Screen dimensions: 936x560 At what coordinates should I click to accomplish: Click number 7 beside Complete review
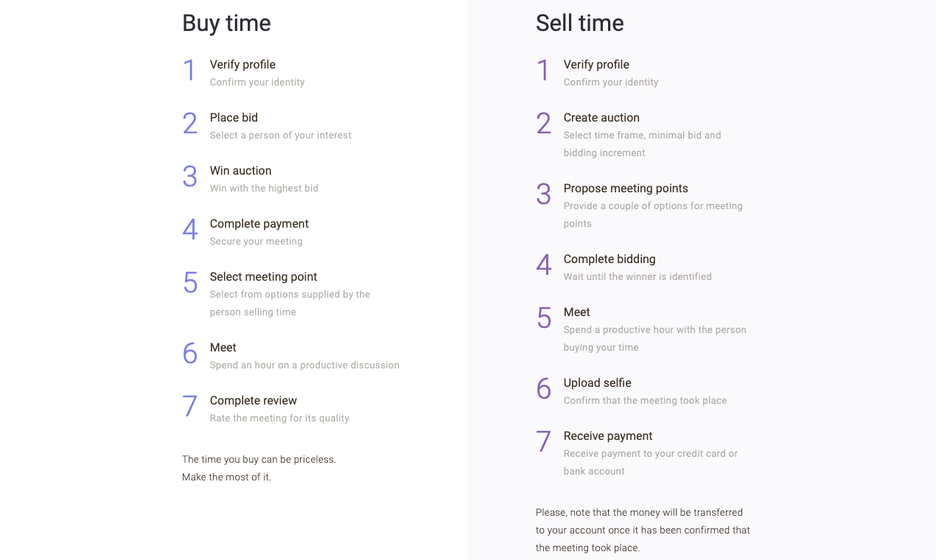[189, 407]
